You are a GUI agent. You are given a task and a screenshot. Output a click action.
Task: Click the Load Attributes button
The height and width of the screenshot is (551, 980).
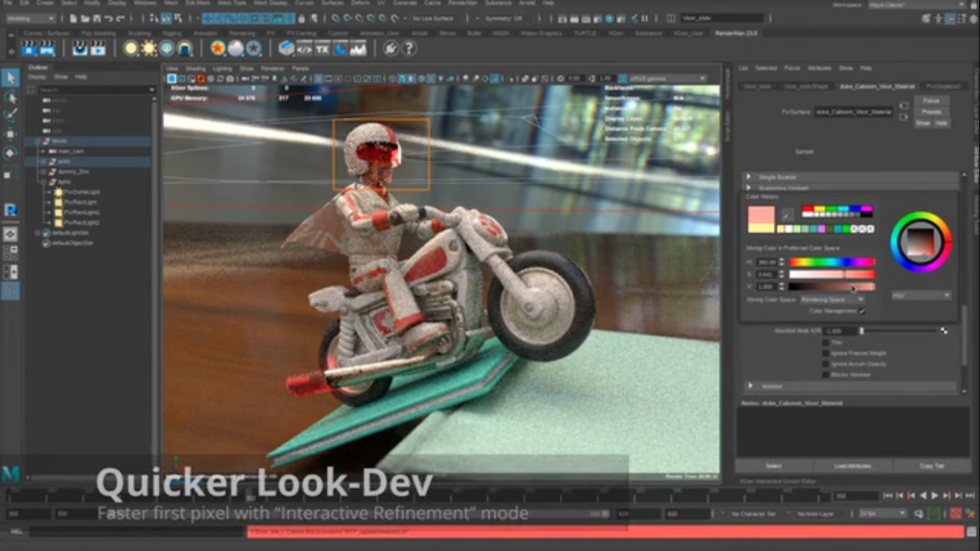click(853, 466)
